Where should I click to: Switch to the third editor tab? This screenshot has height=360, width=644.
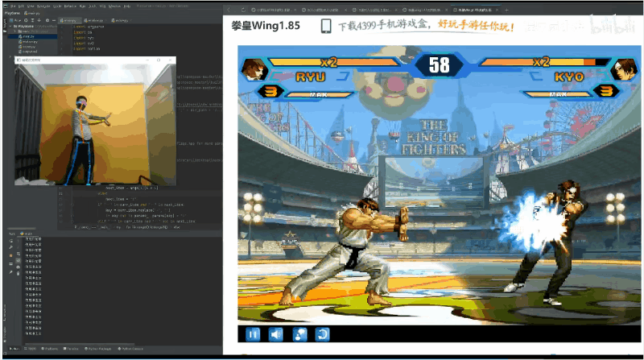pos(121,21)
